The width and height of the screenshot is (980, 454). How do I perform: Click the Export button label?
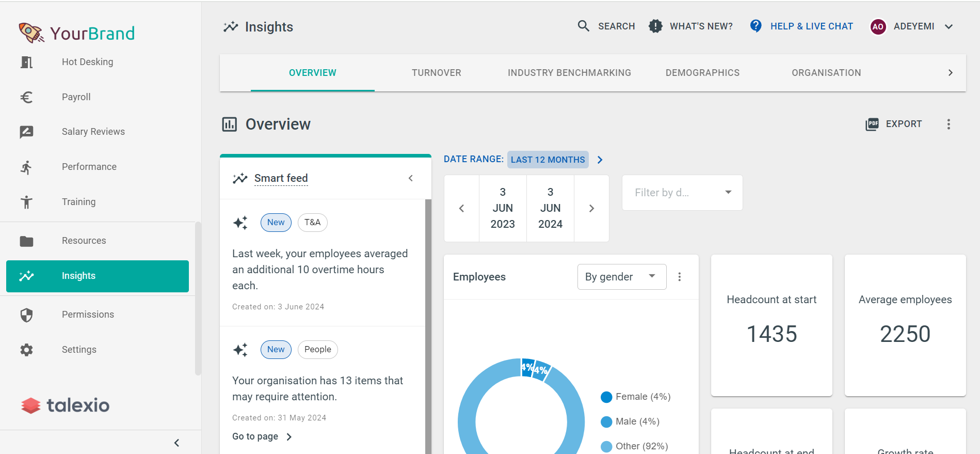click(x=904, y=124)
